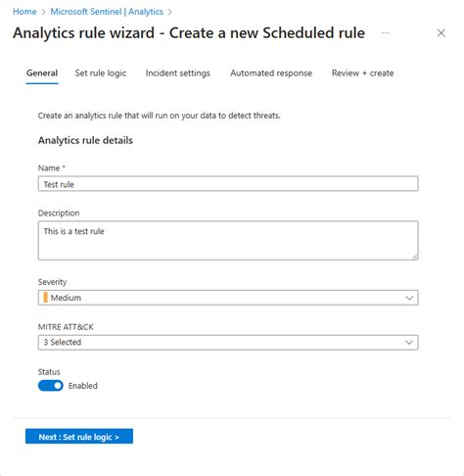Switch to Set rule logic tab

tap(101, 73)
